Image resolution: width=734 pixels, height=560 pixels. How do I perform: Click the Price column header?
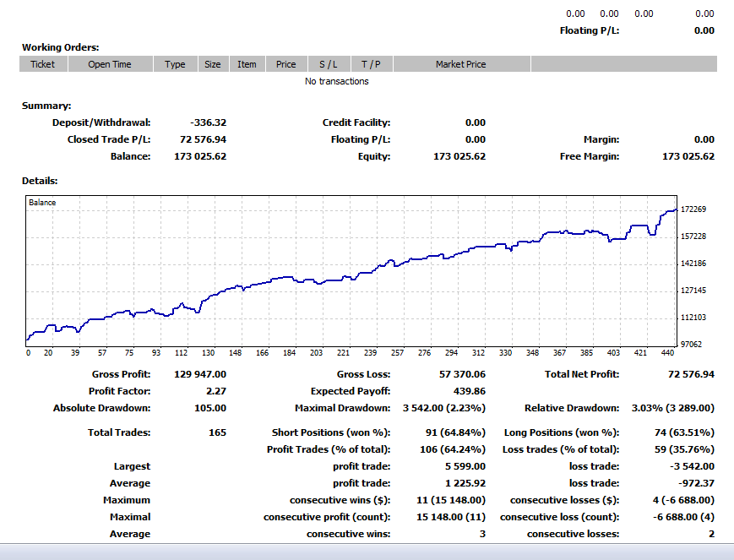coord(286,64)
